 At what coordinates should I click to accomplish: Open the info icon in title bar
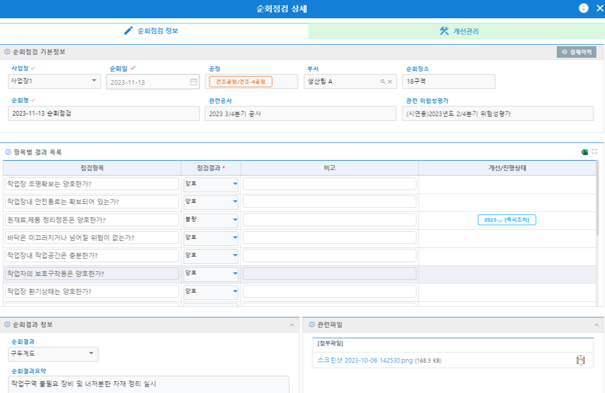tap(583, 8)
